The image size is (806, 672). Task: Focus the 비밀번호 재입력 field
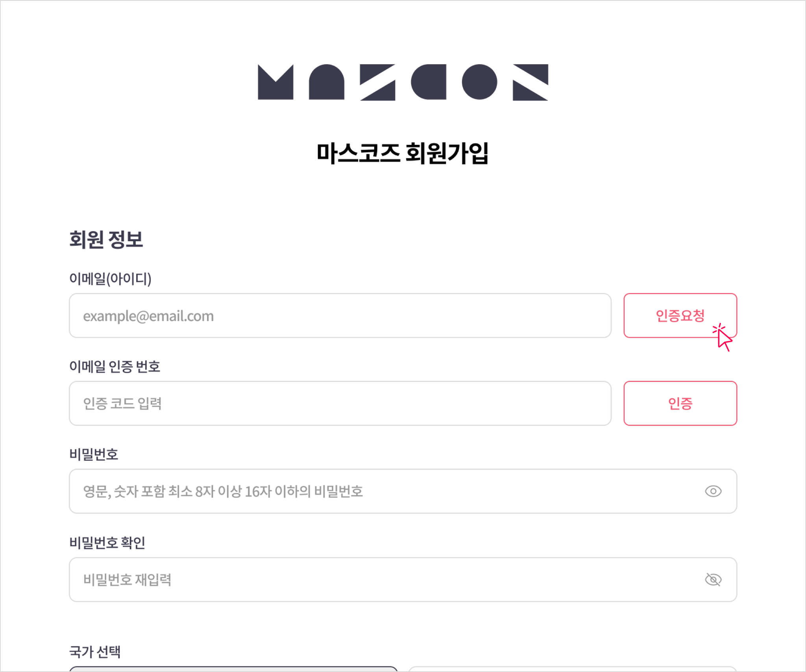coord(403,579)
